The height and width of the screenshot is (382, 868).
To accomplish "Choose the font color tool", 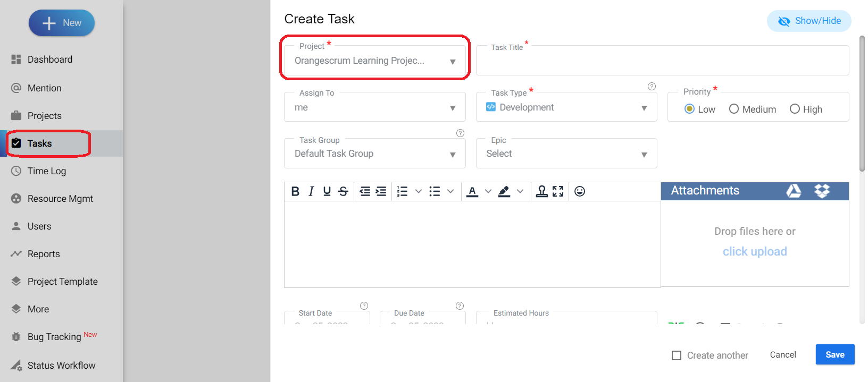I will tap(472, 191).
